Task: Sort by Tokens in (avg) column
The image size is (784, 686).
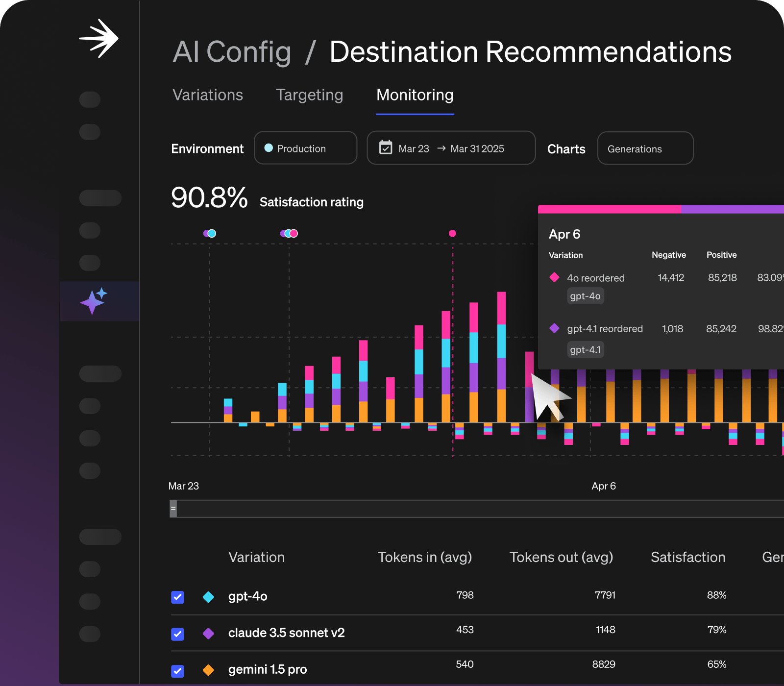Action: [x=425, y=557]
